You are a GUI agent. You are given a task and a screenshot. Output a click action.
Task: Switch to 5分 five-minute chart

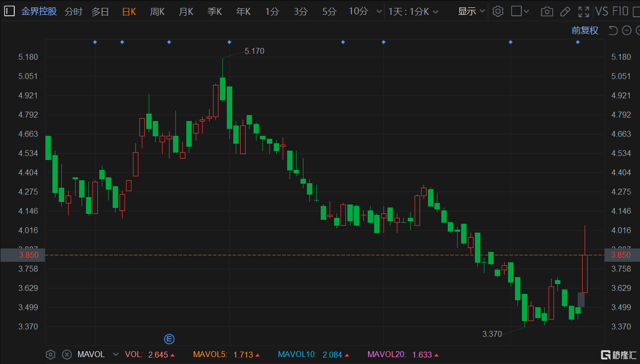click(x=329, y=11)
